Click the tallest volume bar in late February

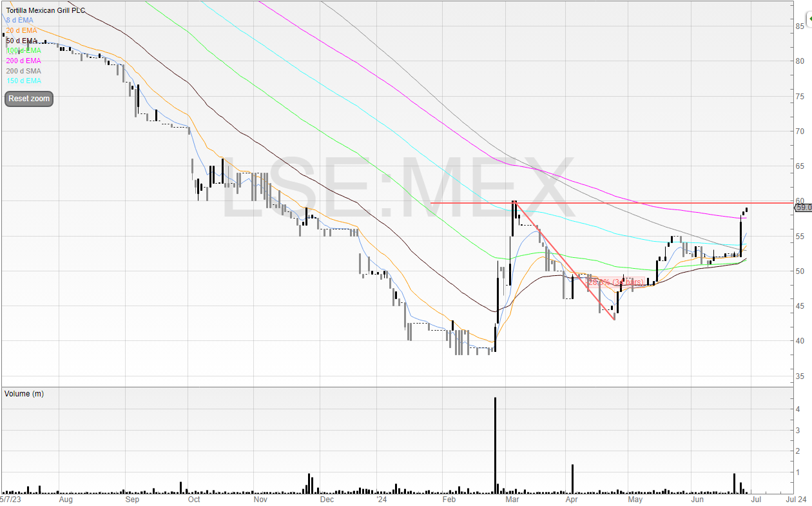point(495,445)
